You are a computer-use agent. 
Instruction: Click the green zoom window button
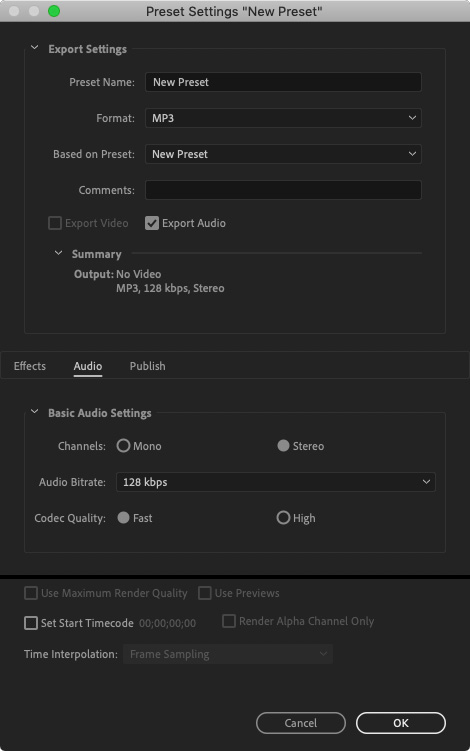coord(54,11)
